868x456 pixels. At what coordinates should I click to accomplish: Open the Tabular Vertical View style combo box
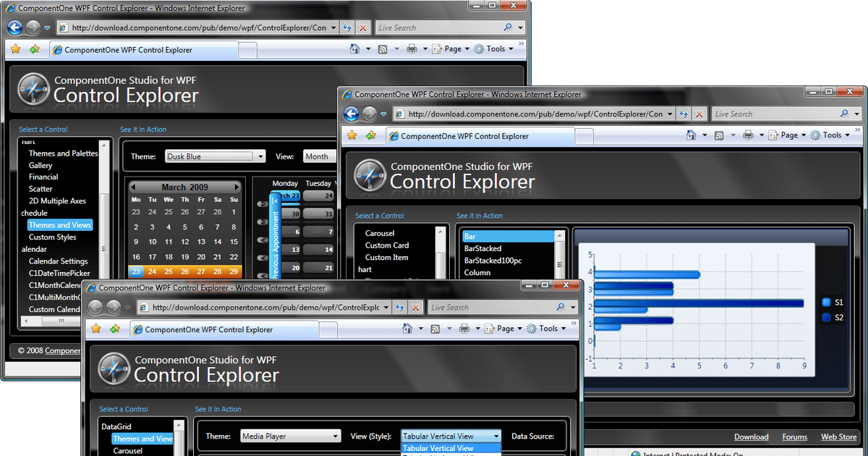pyautogui.click(x=451, y=436)
